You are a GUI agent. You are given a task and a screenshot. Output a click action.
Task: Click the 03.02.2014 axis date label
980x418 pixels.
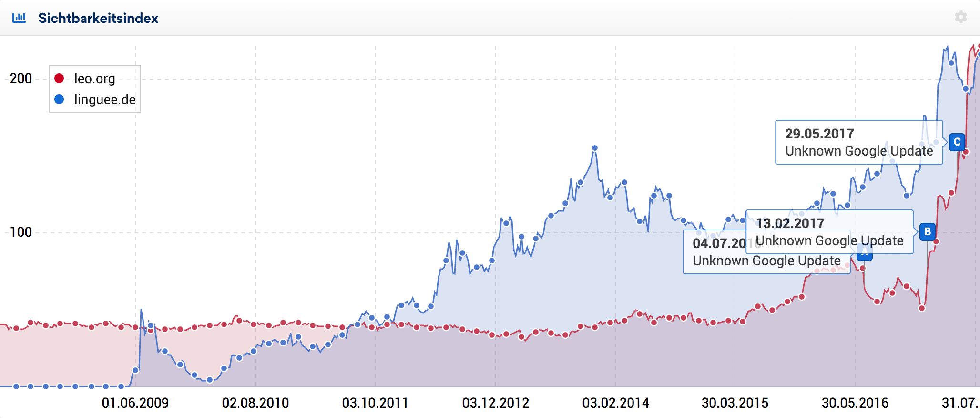click(x=616, y=403)
